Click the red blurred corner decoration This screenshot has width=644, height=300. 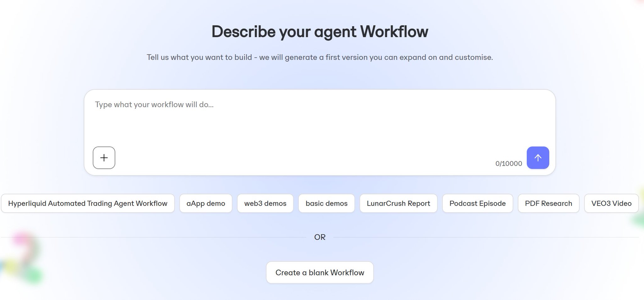638,3
